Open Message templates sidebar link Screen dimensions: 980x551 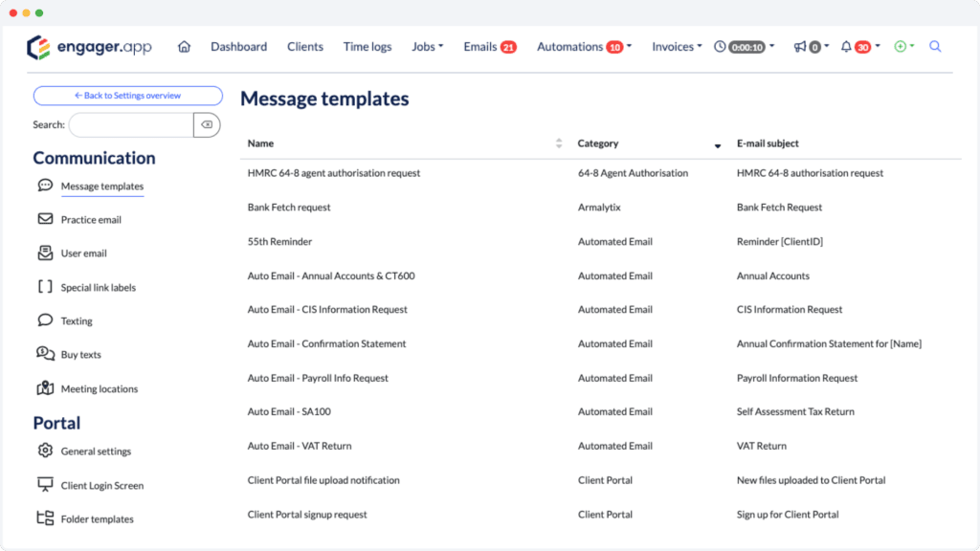click(x=101, y=187)
